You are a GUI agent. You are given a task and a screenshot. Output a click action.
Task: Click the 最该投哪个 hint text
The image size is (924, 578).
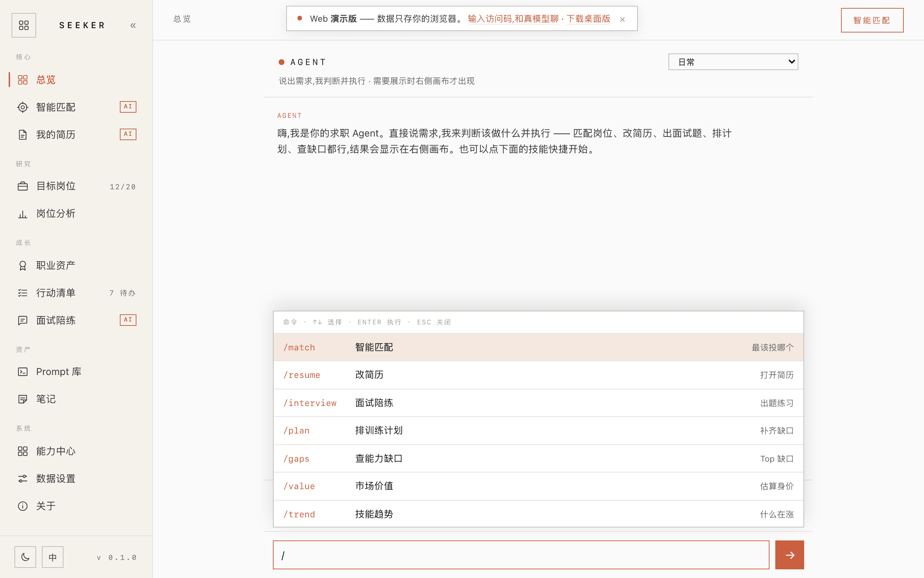click(773, 348)
